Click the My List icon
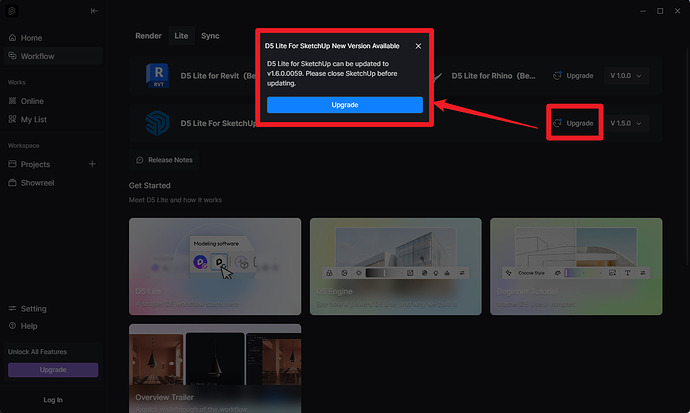690x413 pixels. click(12, 119)
